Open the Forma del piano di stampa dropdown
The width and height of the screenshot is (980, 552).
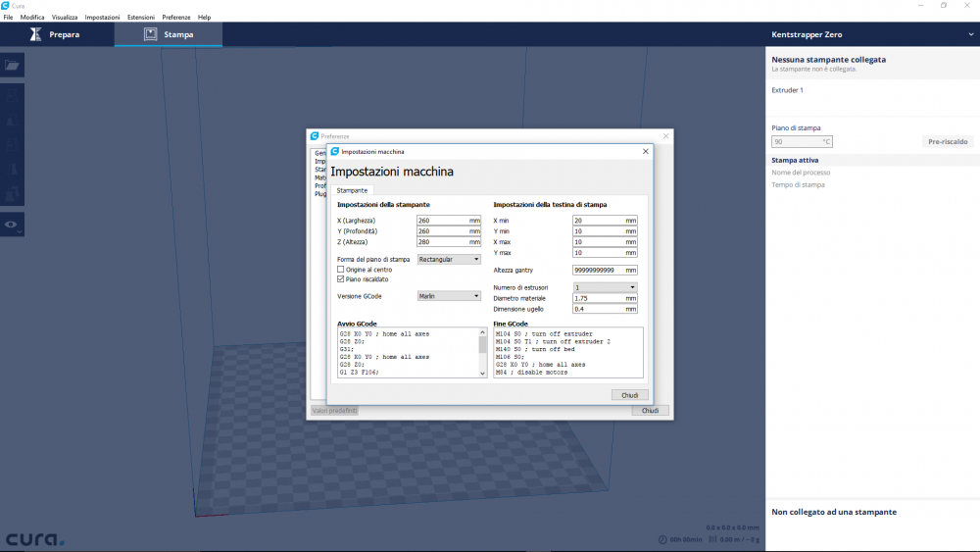pos(449,259)
